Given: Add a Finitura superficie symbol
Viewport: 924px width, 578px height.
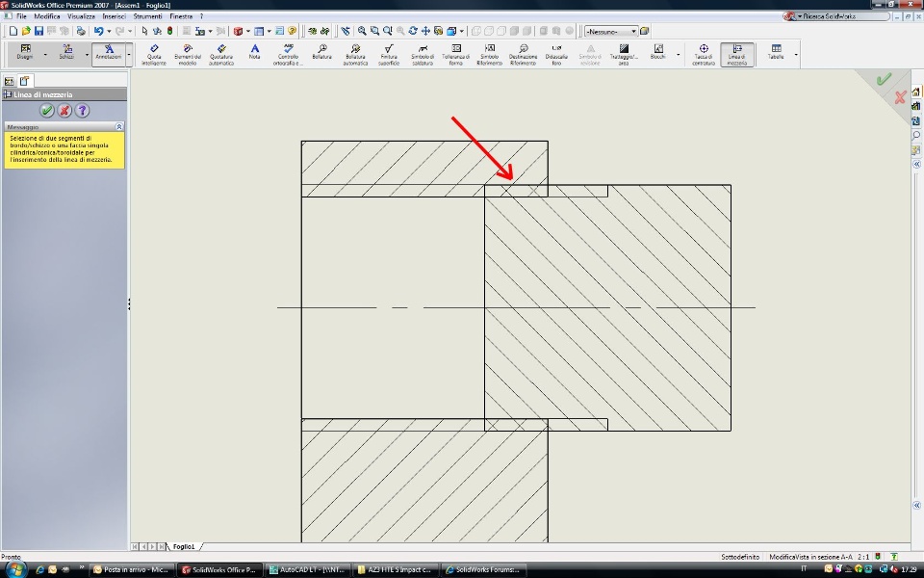Looking at the screenshot, I should point(389,54).
